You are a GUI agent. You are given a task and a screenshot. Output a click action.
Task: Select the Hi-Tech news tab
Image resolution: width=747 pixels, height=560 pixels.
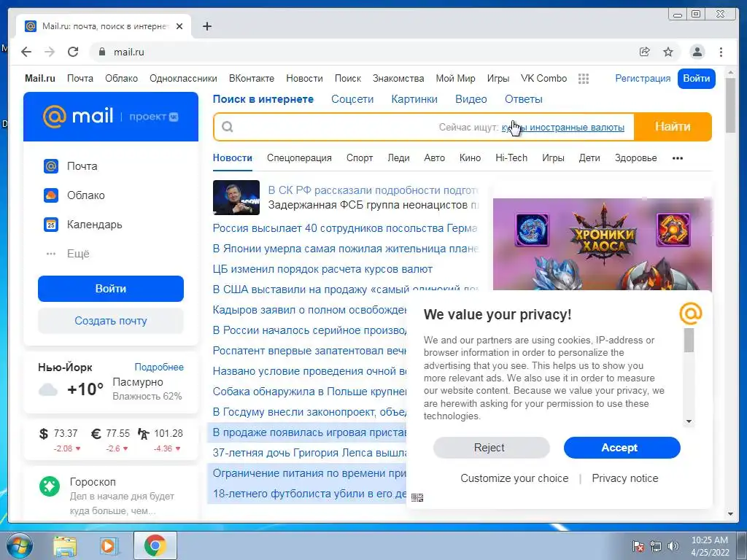pyautogui.click(x=511, y=158)
